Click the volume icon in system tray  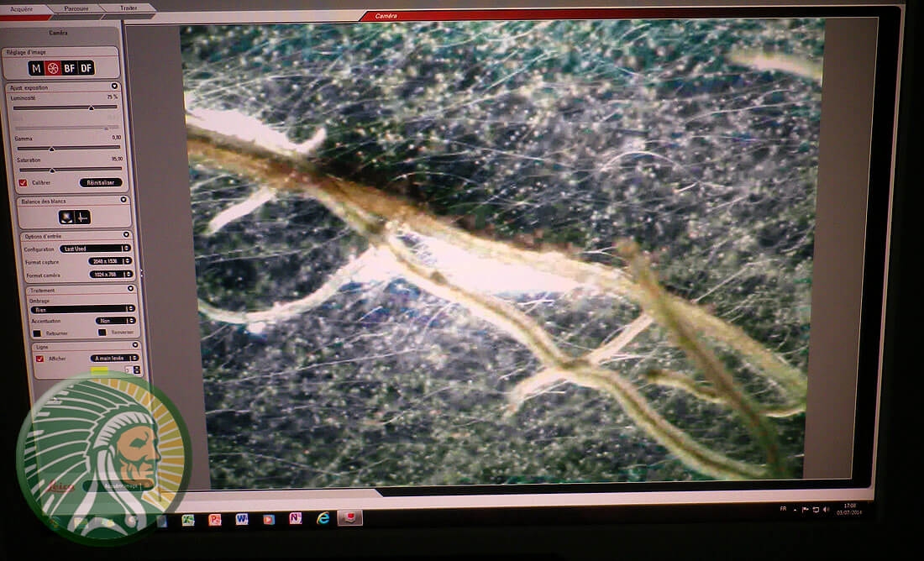pyautogui.click(x=827, y=510)
